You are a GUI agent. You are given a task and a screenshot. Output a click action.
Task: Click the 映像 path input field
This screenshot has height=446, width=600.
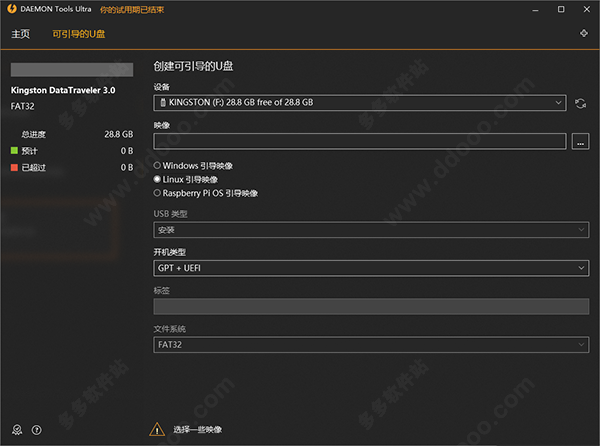[360, 142]
